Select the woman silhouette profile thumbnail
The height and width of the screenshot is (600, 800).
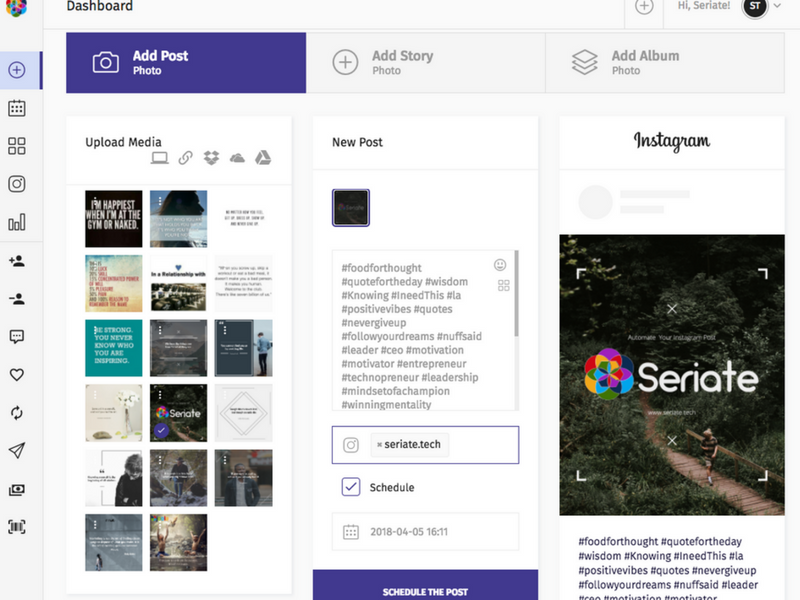coord(179,219)
